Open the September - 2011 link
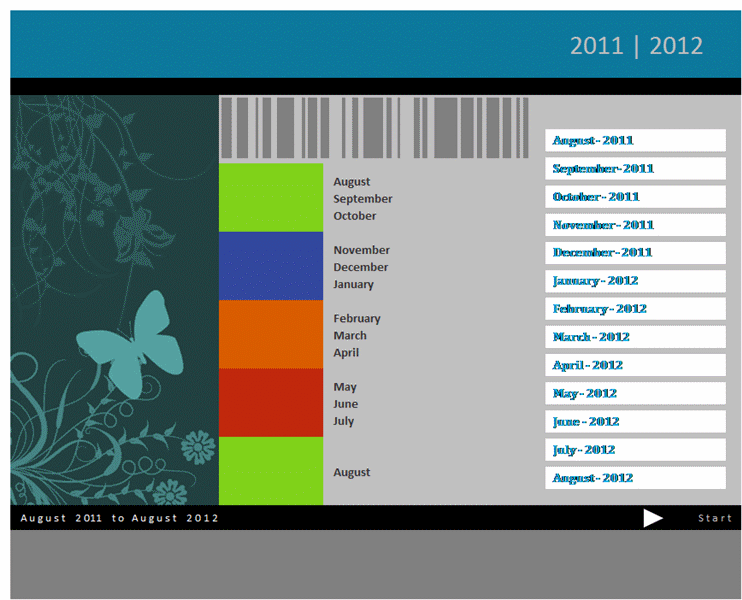742x600 pixels. point(635,168)
